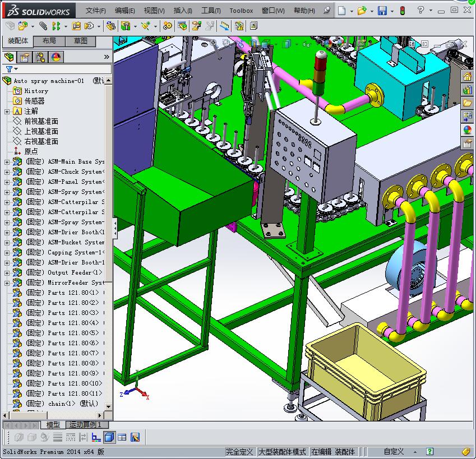Select the DisplayManager tab icon
This screenshot has width=476, height=459.
tap(56, 57)
